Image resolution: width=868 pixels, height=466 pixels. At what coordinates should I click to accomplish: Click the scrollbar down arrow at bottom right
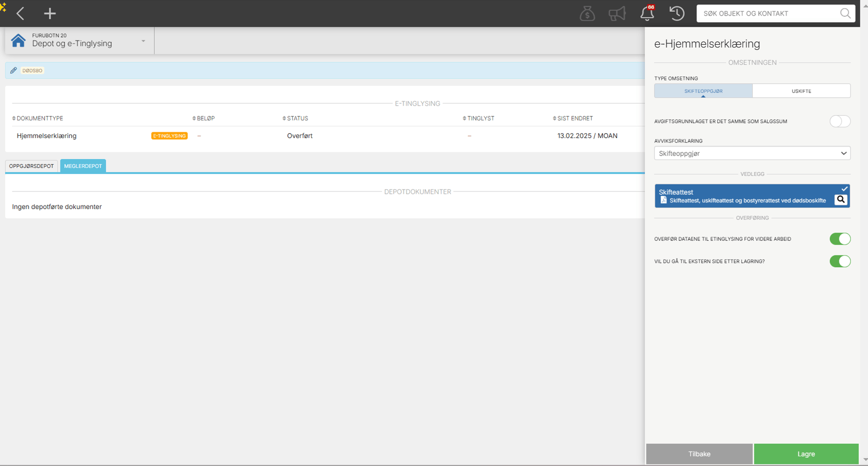865,460
